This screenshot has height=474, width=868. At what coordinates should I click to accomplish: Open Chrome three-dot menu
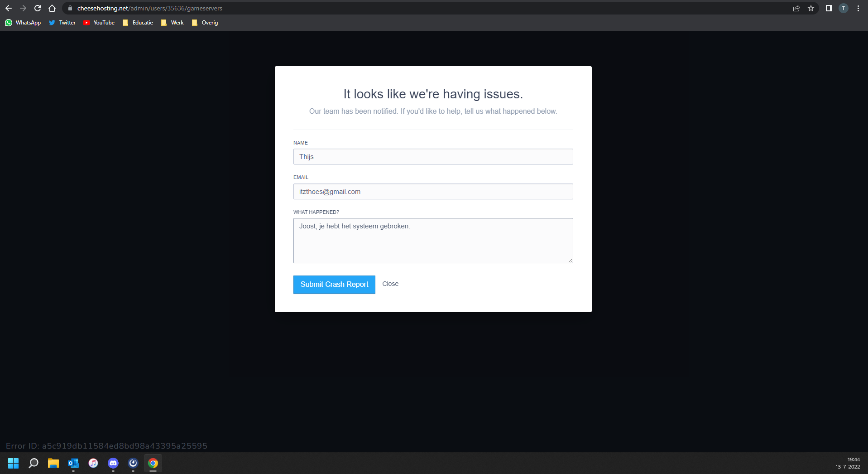click(858, 8)
